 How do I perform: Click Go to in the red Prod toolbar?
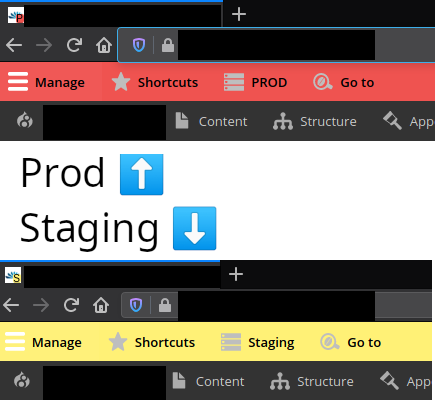click(x=343, y=82)
